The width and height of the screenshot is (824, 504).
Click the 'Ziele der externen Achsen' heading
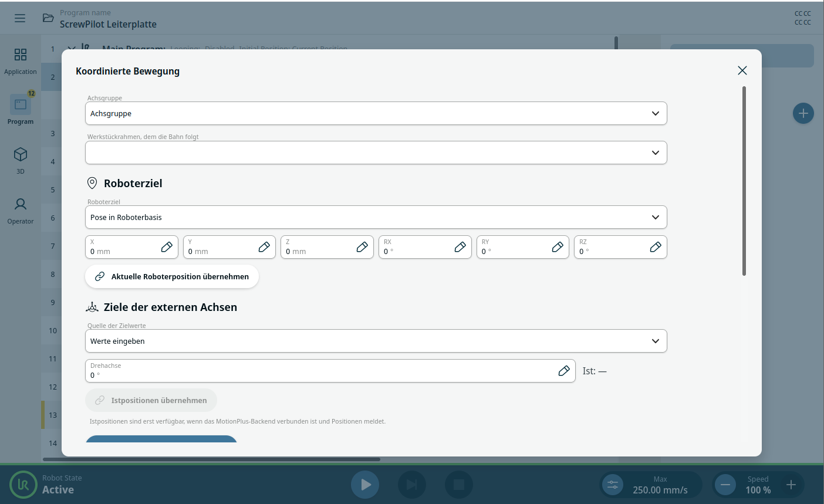(x=170, y=307)
